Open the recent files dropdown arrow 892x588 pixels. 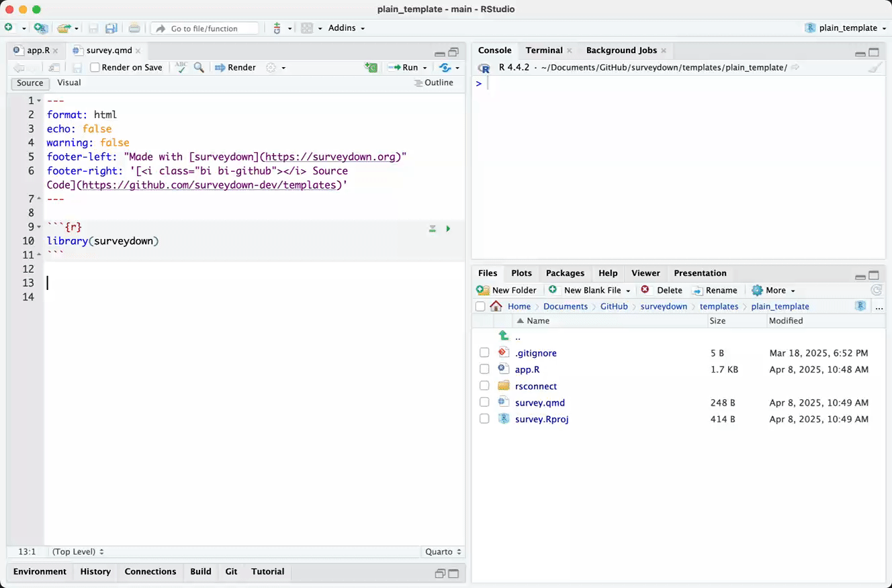[77, 28]
